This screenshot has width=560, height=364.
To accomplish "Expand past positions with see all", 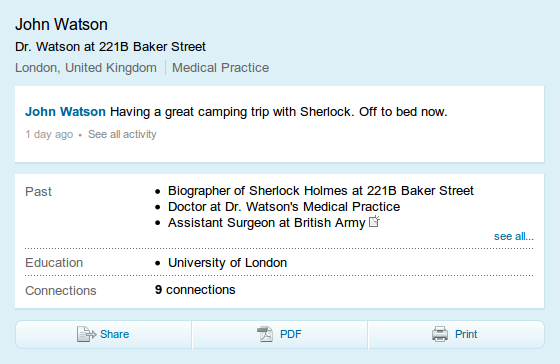I will (x=514, y=236).
